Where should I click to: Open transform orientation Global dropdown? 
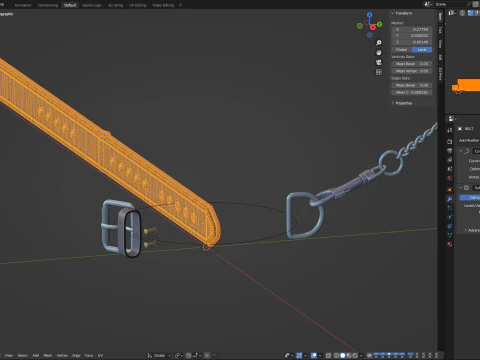click(x=159, y=355)
